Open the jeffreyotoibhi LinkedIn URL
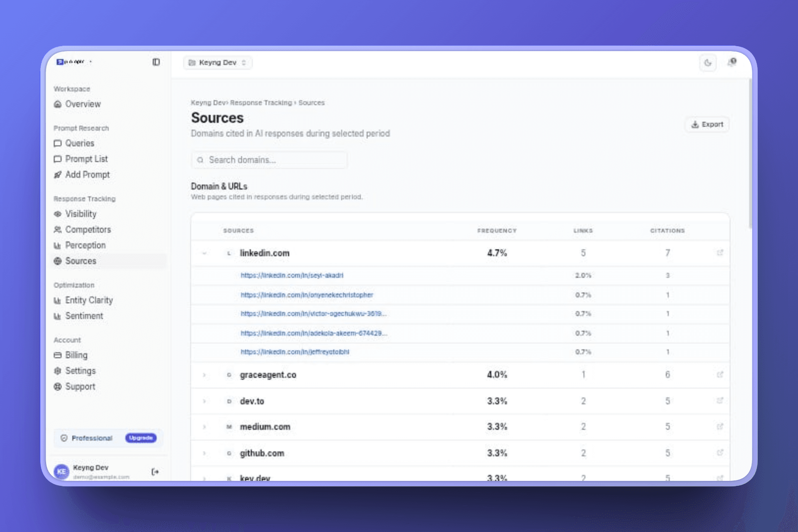798x532 pixels. (x=295, y=352)
